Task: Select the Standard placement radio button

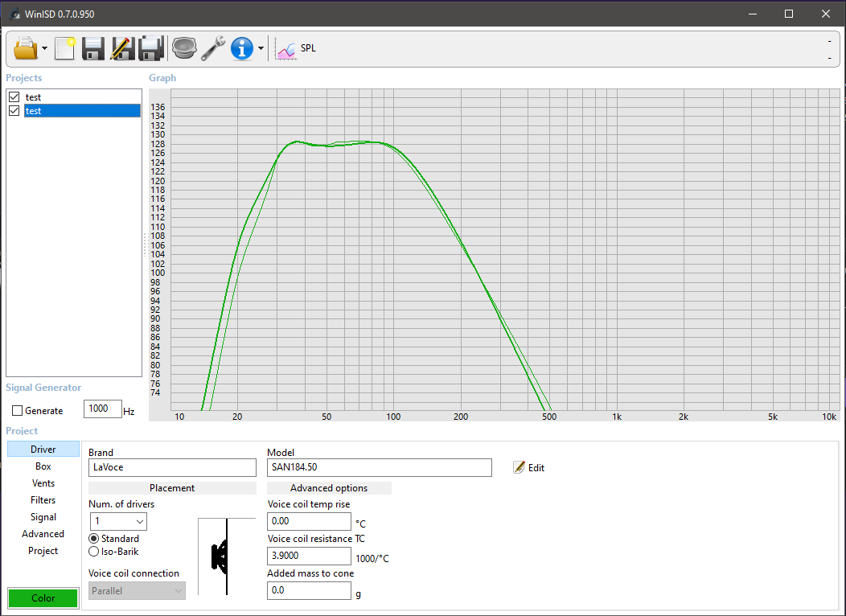Action: pos(94,539)
